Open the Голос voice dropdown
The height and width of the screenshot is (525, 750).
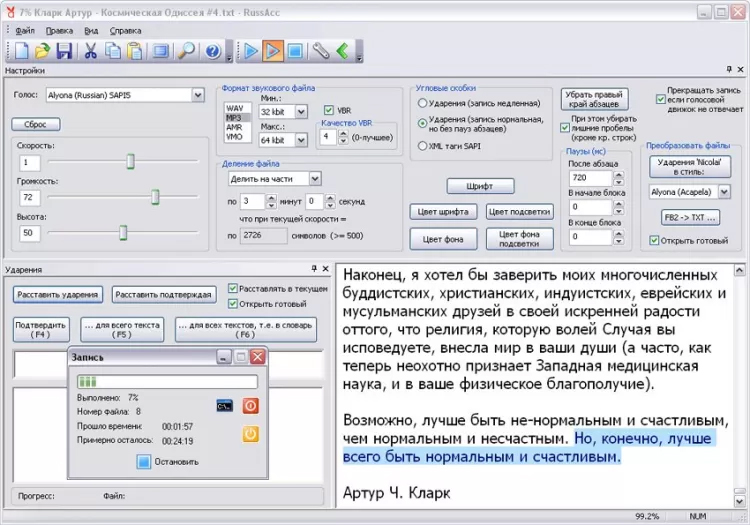pyautogui.click(x=197, y=95)
